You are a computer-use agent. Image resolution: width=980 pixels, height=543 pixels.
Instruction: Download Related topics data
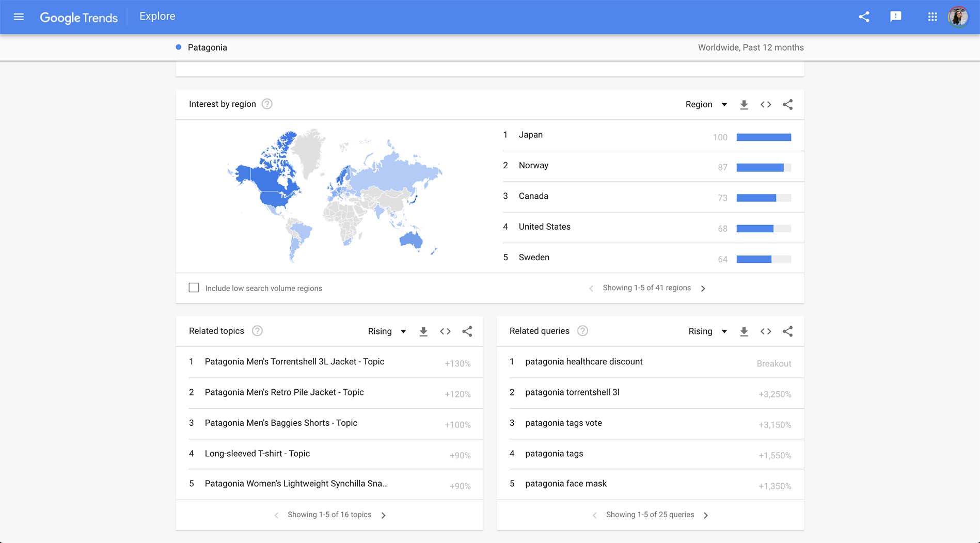click(x=423, y=331)
